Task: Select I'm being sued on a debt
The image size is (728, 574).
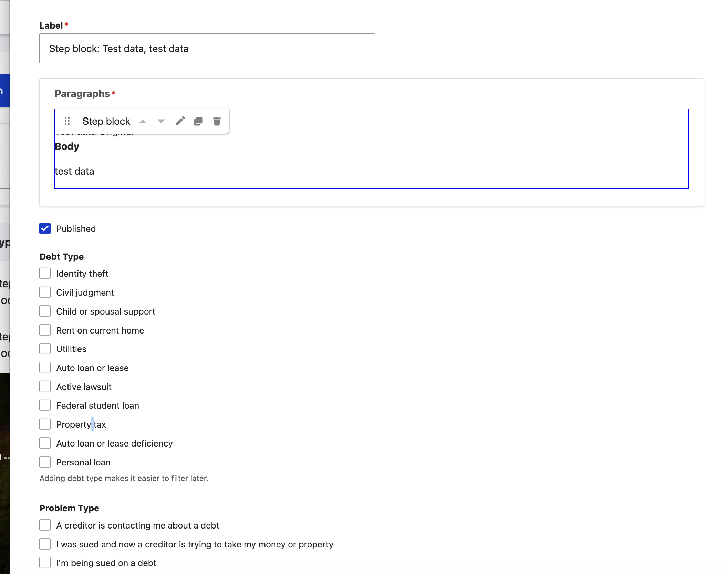Action: (x=45, y=563)
